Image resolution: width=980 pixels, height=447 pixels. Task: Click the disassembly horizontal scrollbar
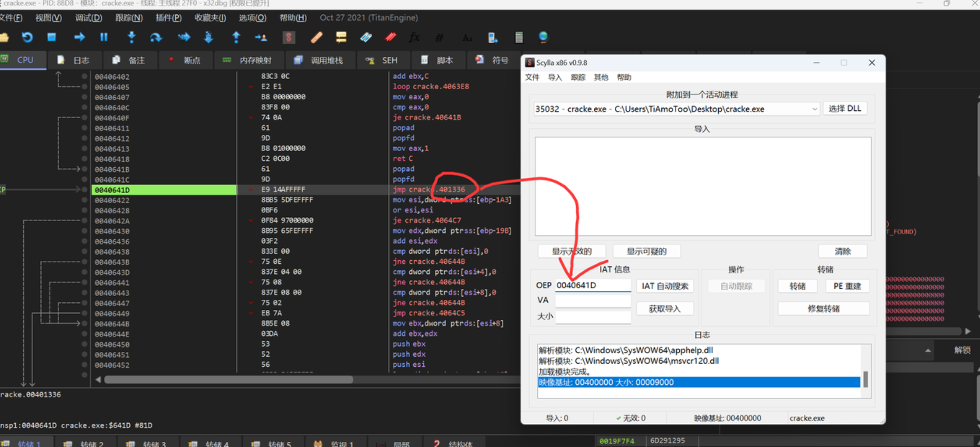(x=229, y=379)
